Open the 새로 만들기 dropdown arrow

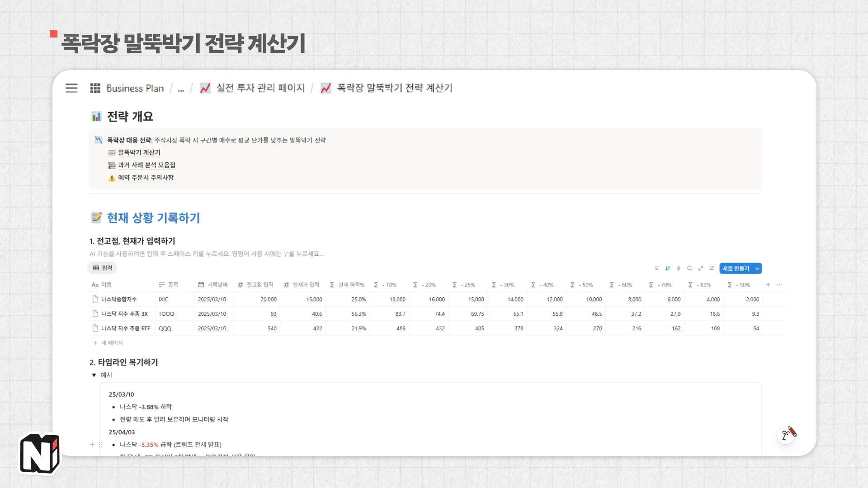point(758,268)
